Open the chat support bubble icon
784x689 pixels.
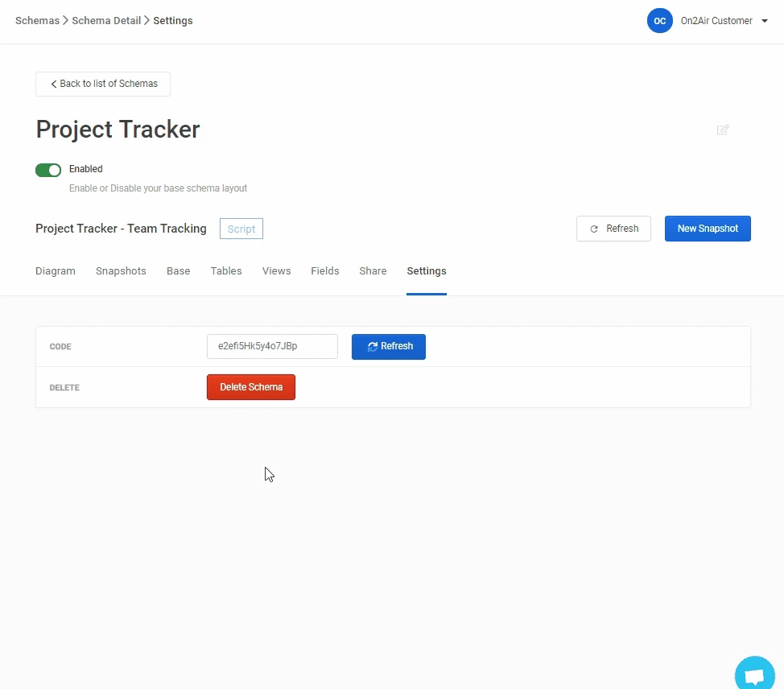[x=754, y=675]
